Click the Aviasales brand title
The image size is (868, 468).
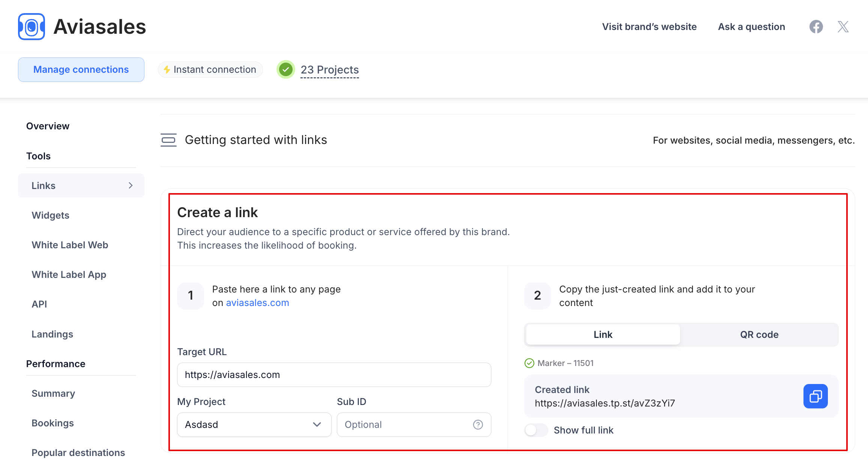click(x=100, y=27)
